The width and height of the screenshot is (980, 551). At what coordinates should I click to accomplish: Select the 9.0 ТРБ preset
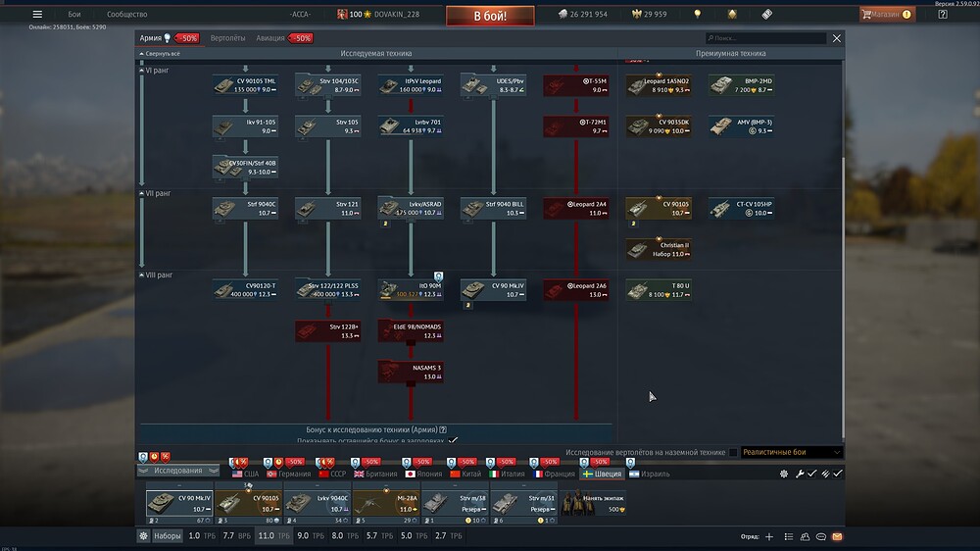(x=311, y=536)
